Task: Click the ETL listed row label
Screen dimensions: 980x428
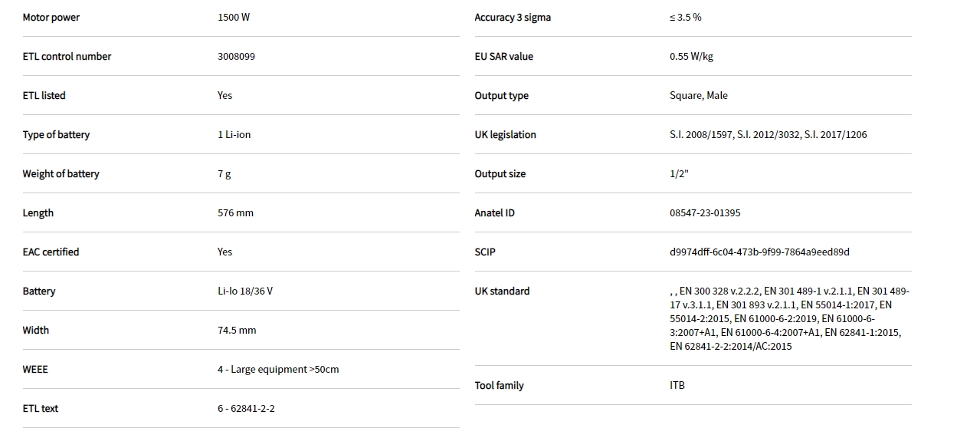Action: click(x=44, y=95)
